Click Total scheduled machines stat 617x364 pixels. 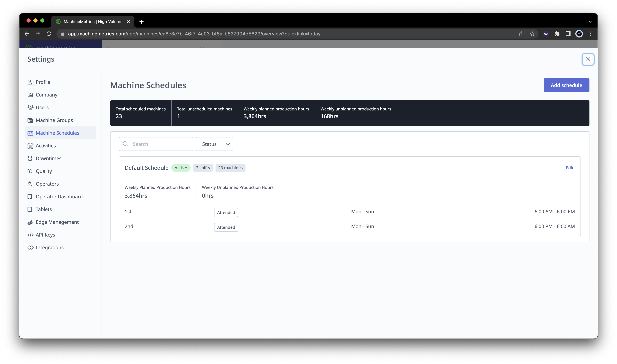click(x=141, y=113)
